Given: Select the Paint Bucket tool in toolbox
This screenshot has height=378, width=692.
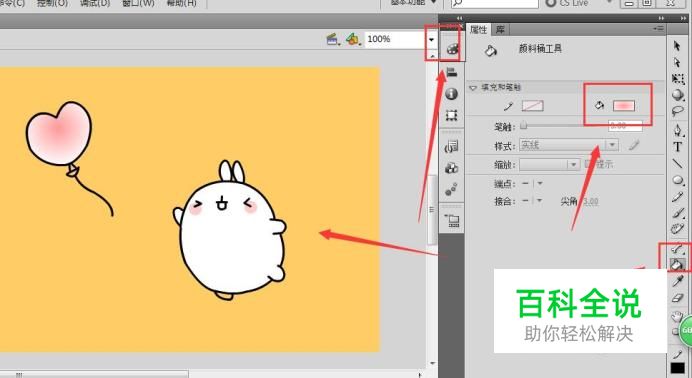Looking at the screenshot, I should (x=677, y=264).
